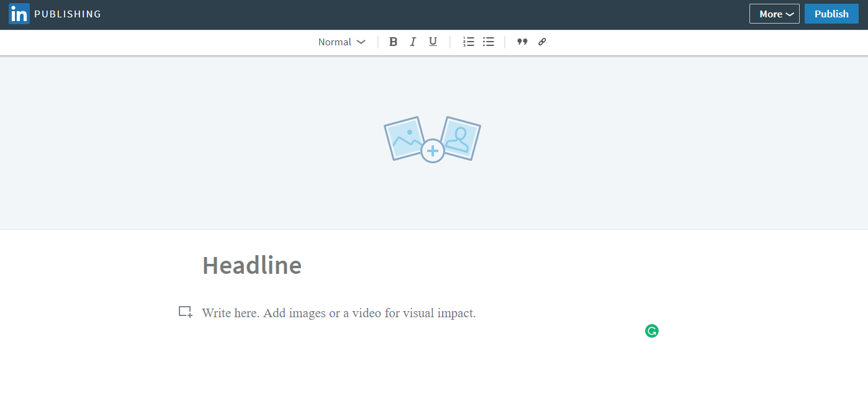
Task: Click the PUBLISHING label in header
Action: point(68,14)
